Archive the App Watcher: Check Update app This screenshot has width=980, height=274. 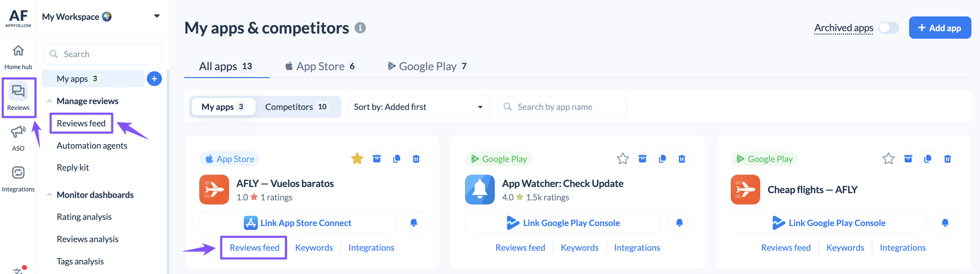click(642, 159)
